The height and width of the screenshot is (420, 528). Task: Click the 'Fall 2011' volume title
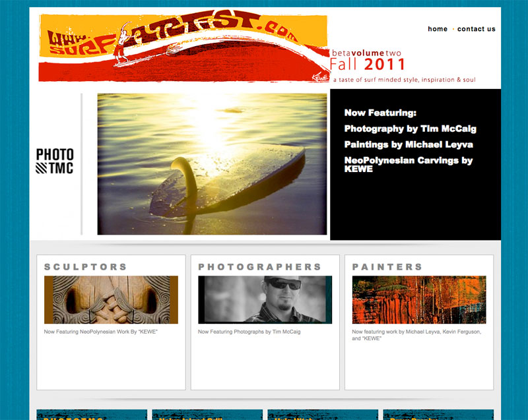click(x=368, y=64)
